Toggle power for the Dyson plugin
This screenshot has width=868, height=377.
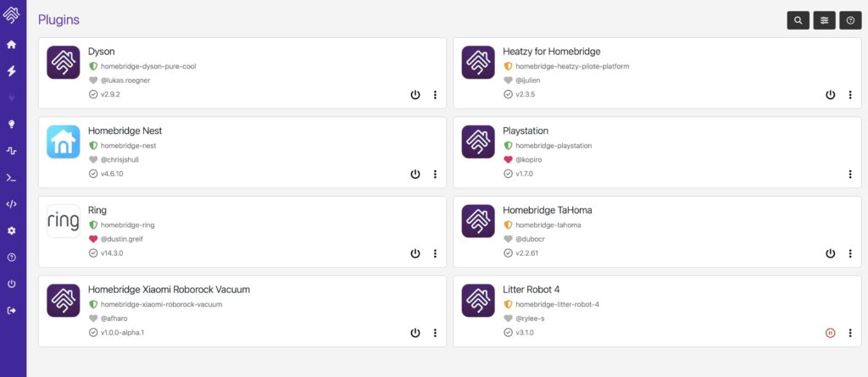point(415,95)
